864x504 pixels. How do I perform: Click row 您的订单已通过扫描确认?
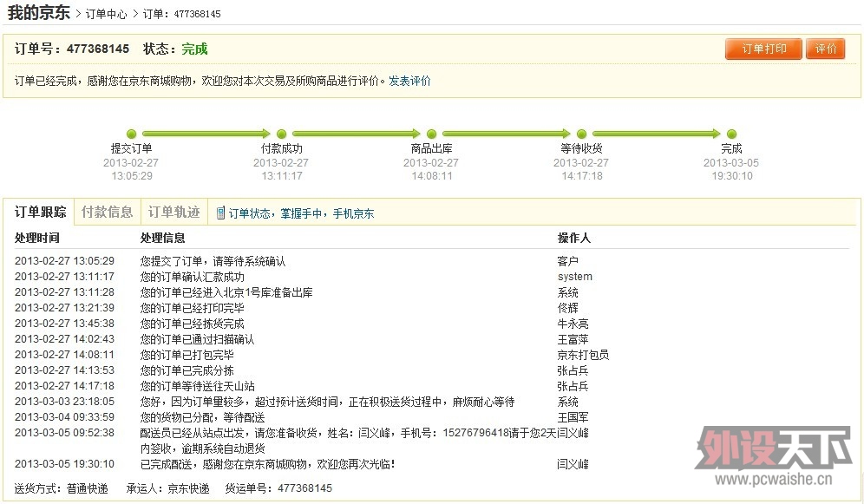(x=431, y=339)
